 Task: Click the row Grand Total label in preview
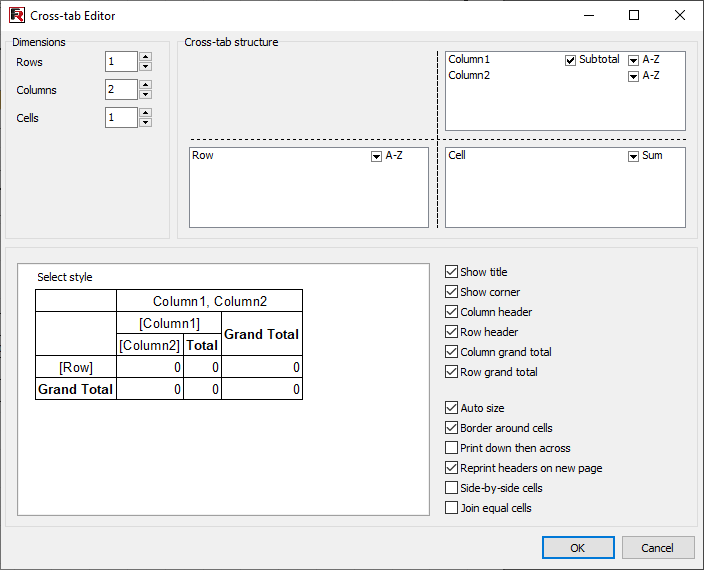click(75, 389)
